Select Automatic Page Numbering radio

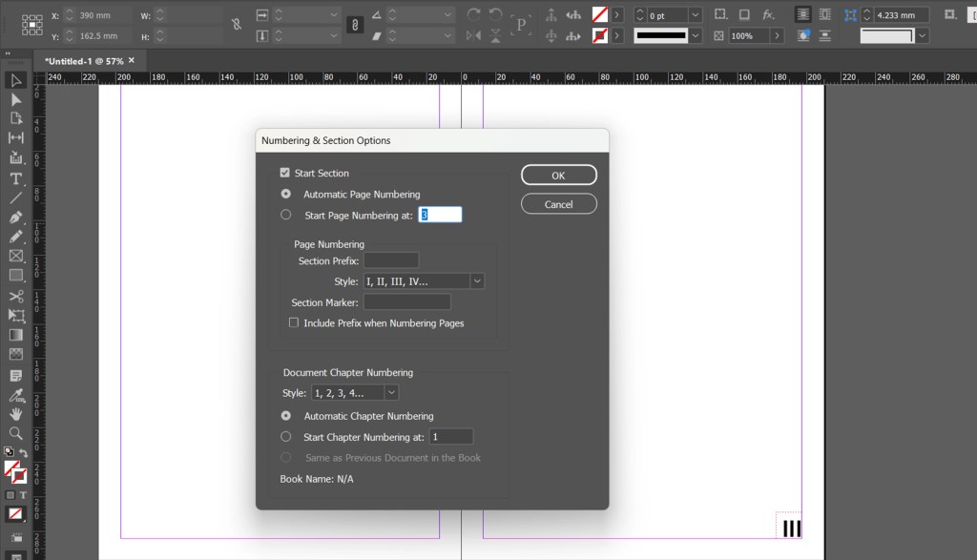click(286, 194)
